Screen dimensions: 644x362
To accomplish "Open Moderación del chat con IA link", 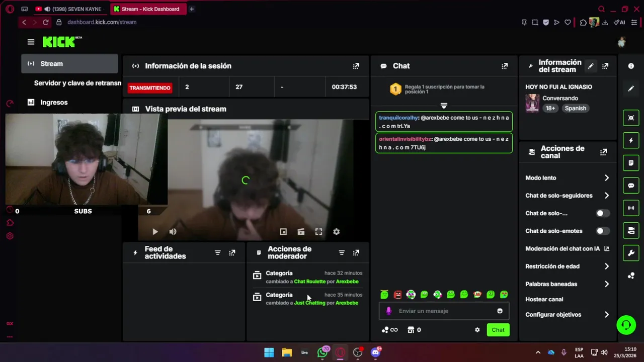I will (567, 249).
